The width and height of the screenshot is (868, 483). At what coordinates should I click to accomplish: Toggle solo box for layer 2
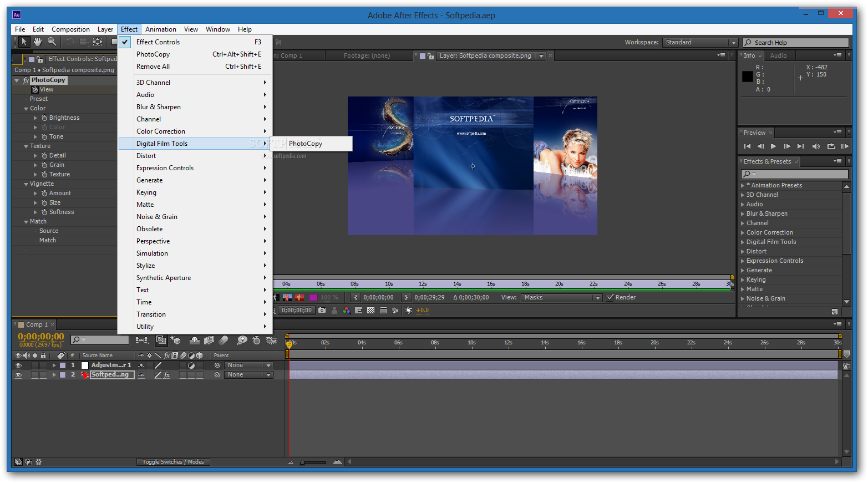click(x=35, y=375)
